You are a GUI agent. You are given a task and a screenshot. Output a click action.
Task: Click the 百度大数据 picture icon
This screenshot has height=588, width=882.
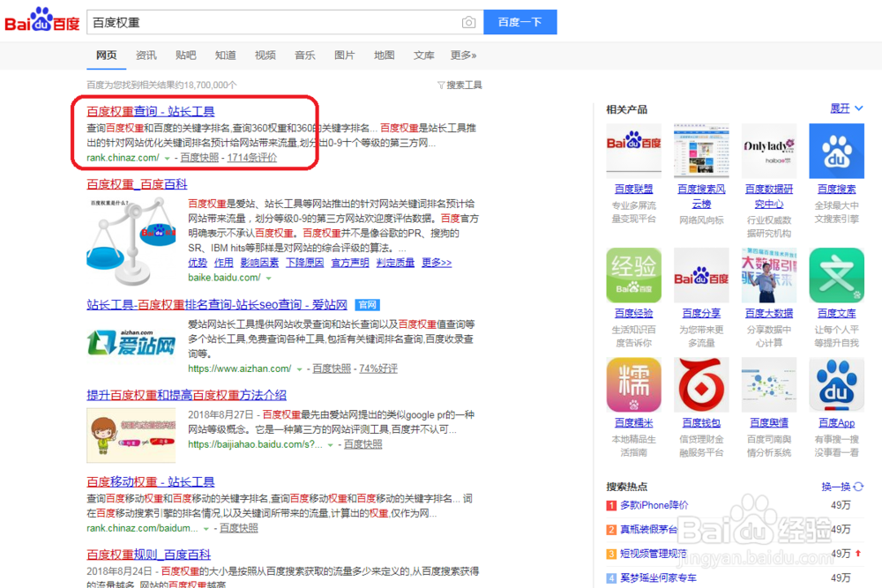769,275
